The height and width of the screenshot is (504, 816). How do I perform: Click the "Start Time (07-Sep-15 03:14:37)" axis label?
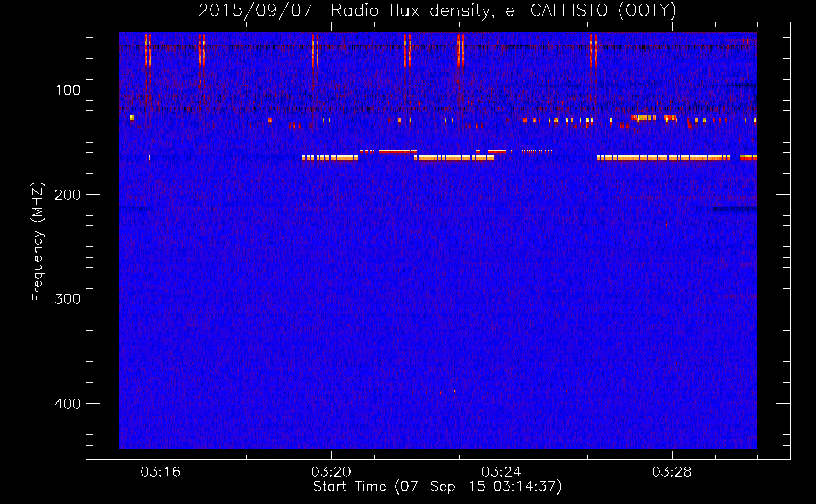coord(437,487)
